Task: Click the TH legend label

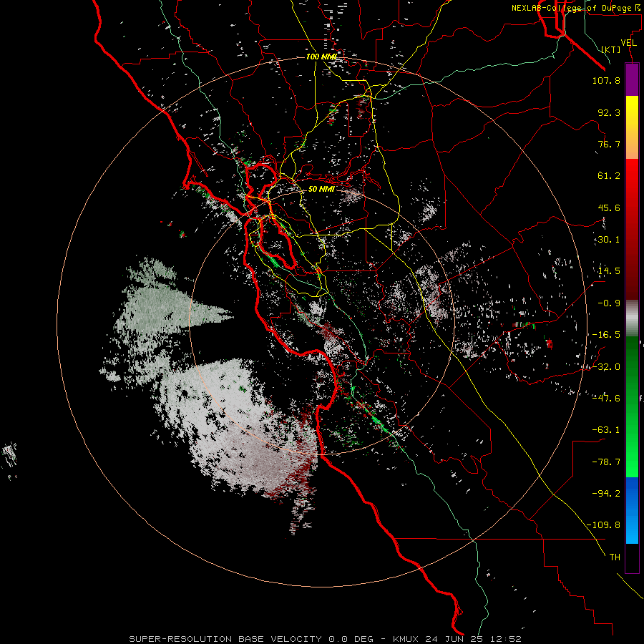Action: 615,557
